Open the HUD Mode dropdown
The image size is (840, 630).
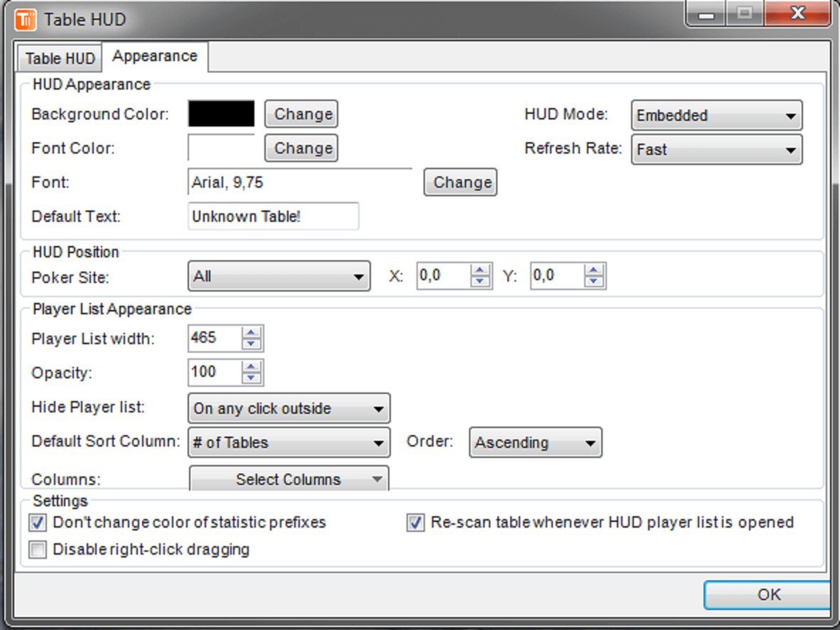717,115
